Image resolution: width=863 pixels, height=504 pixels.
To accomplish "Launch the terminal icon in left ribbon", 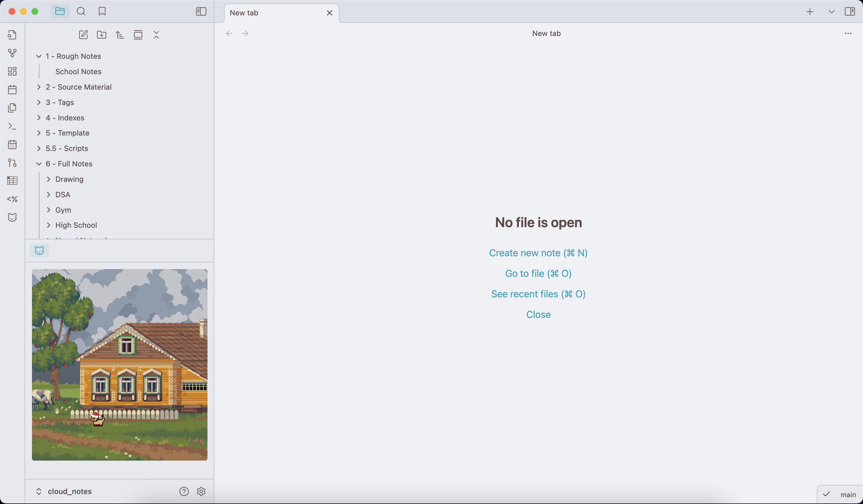I will [12, 126].
